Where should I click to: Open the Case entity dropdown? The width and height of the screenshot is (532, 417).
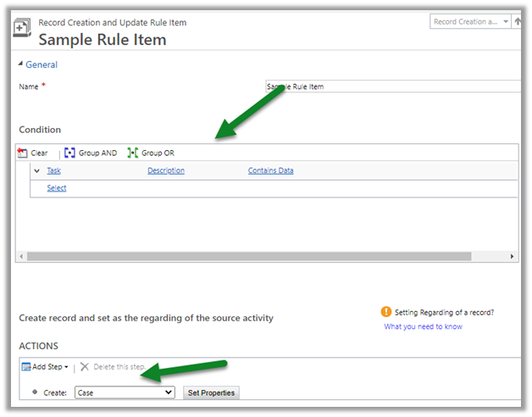point(124,392)
